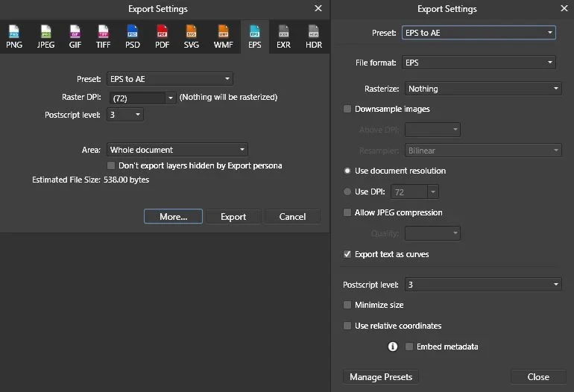
Task: Uncheck Export text as curves
Action: tap(347, 254)
